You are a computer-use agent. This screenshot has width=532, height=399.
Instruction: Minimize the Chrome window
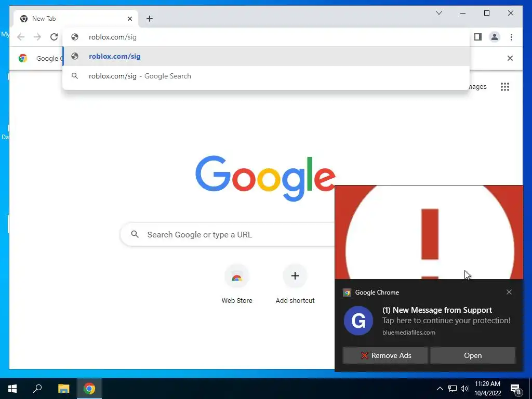click(x=463, y=13)
